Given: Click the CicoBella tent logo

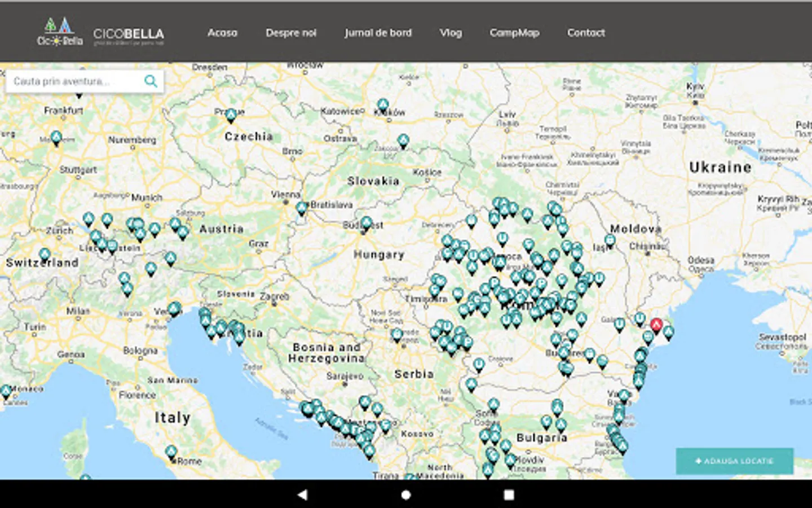Looking at the screenshot, I should pos(60,32).
